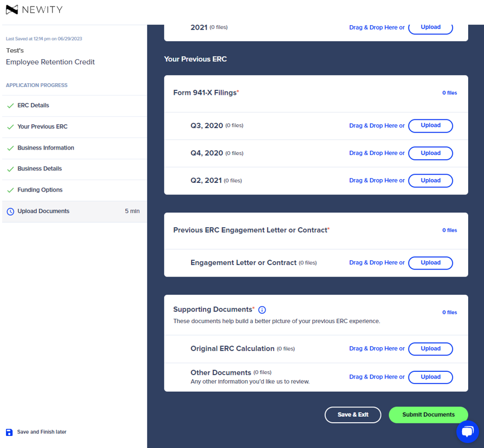Upload a file for Q2, 2021
This screenshot has width=484, height=448.
click(x=430, y=181)
